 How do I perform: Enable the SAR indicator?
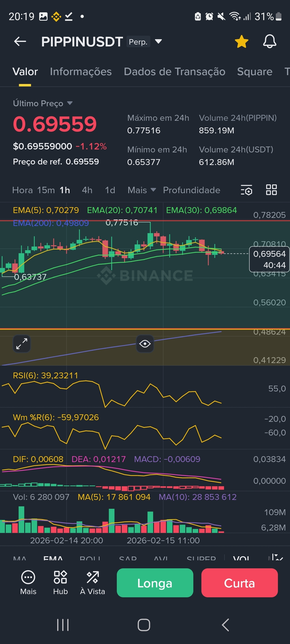click(128, 558)
